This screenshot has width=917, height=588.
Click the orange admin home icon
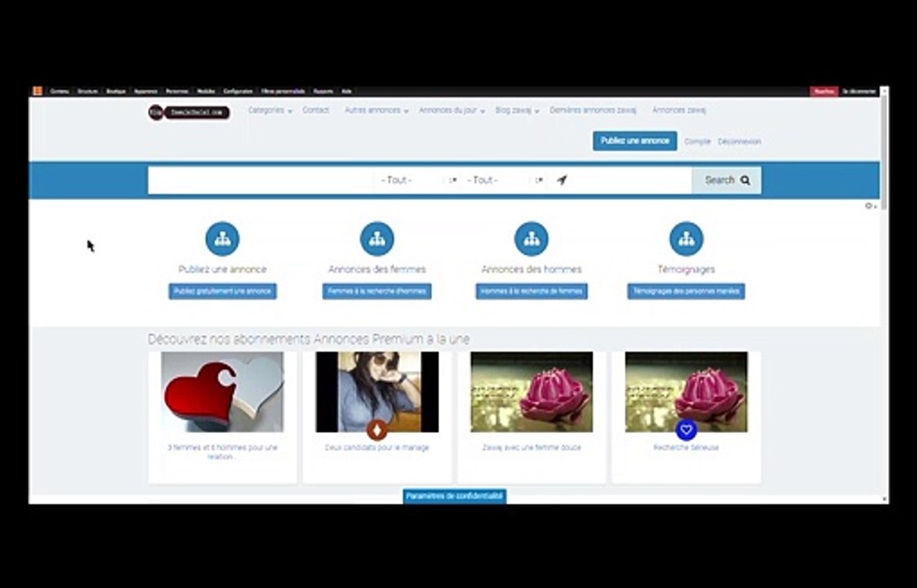coord(38,91)
